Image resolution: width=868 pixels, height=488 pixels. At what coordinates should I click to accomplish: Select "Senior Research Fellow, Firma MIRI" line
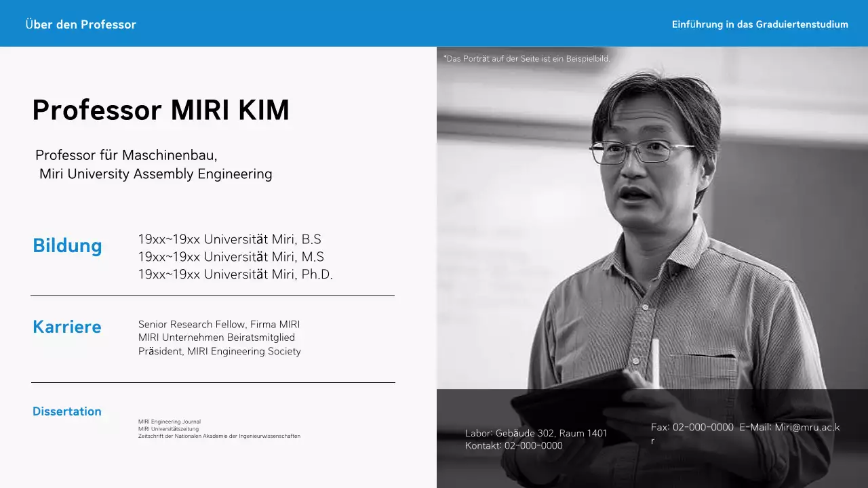[x=218, y=325]
